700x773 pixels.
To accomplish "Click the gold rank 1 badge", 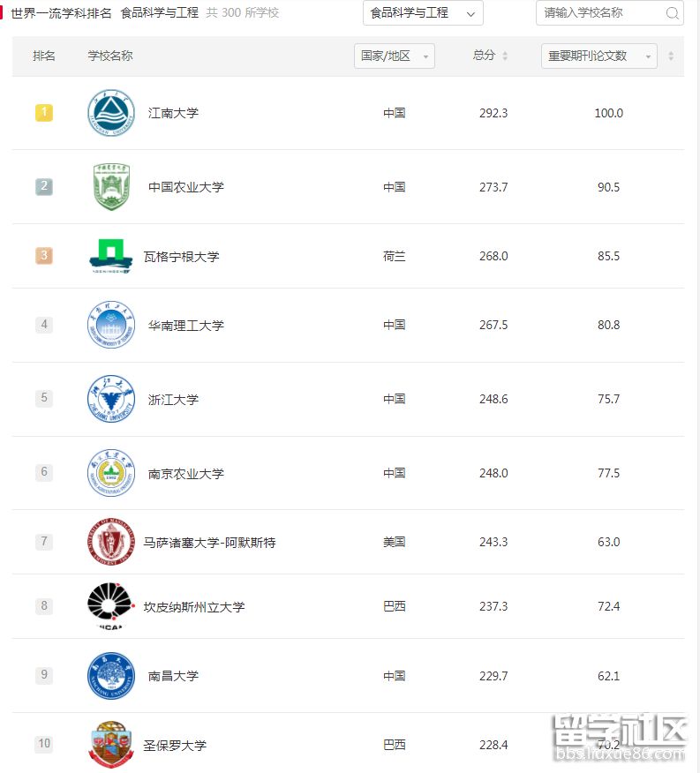I will point(44,113).
